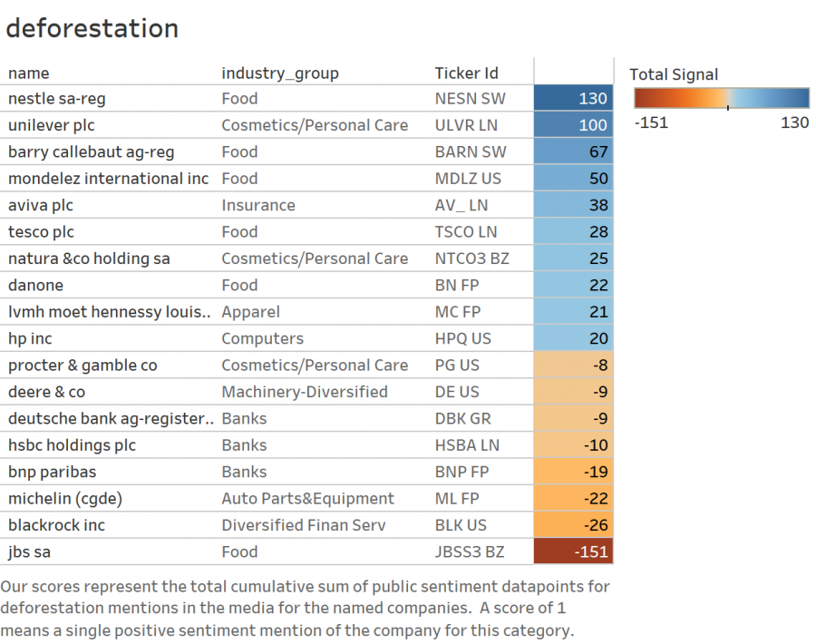Select the 'Diversified Finan Serv' industry cell
The width and height of the screenshot is (816, 644).
(304, 525)
